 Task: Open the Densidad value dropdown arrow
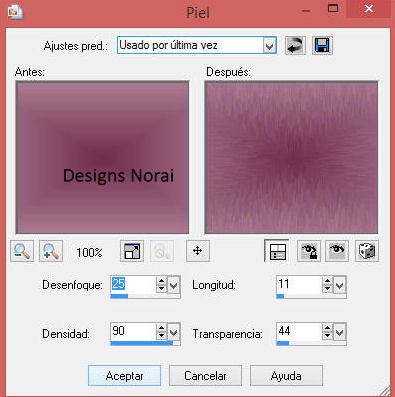pyautogui.click(x=174, y=332)
